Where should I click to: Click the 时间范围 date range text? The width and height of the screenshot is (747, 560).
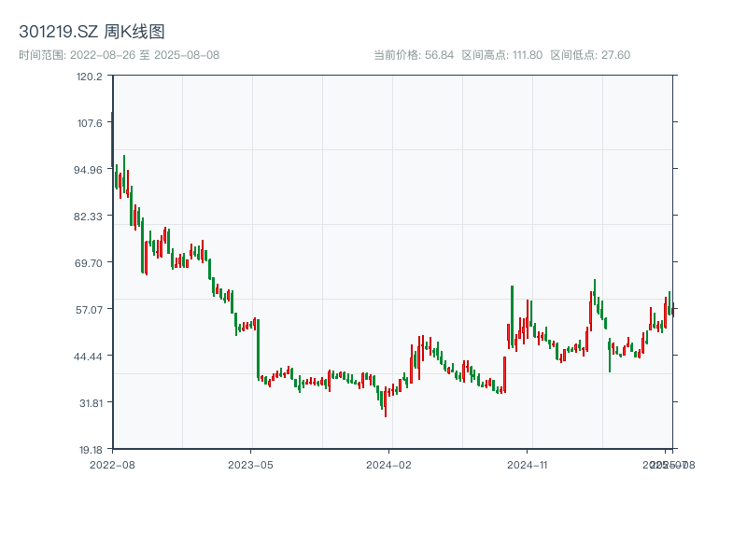(119, 55)
